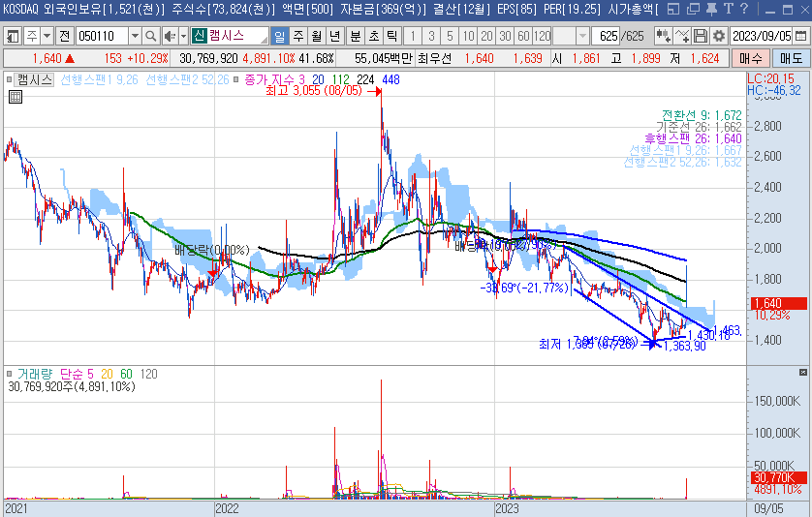Image resolution: width=812 pixels, height=517 pixels.
Task: Click the 캠시스 label button on chart
Action: tap(34, 79)
